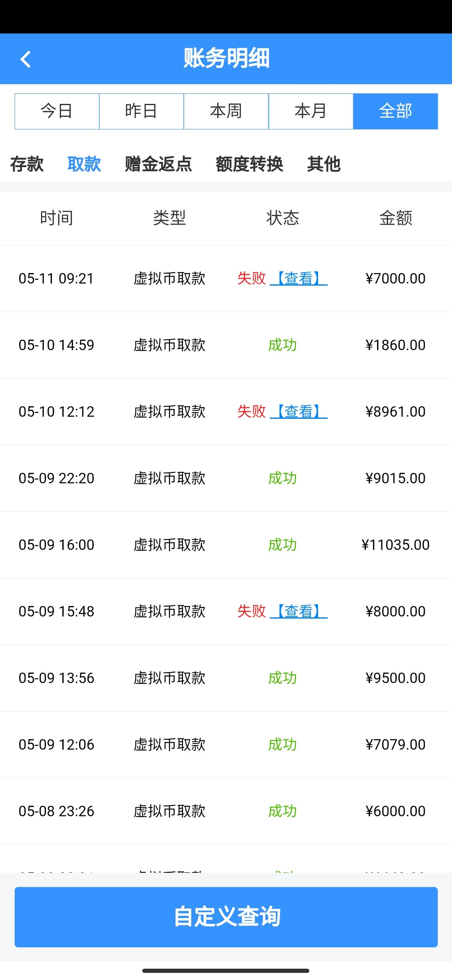Tap the back arrow icon
The width and height of the screenshot is (452, 980).
point(26,59)
